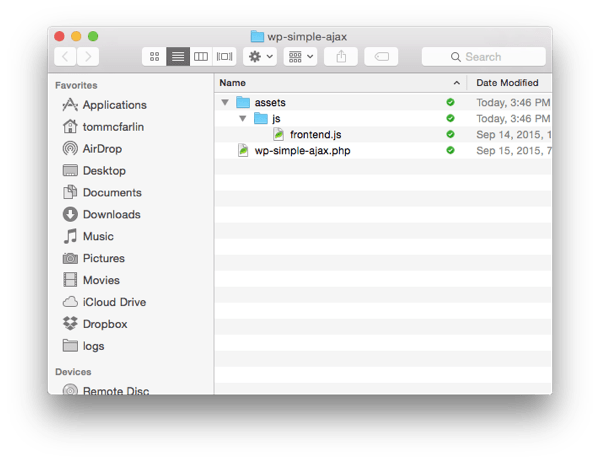The width and height of the screenshot is (600, 462).
Task: Select the wp-simple-ajax.php file
Action: coord(302,151)
